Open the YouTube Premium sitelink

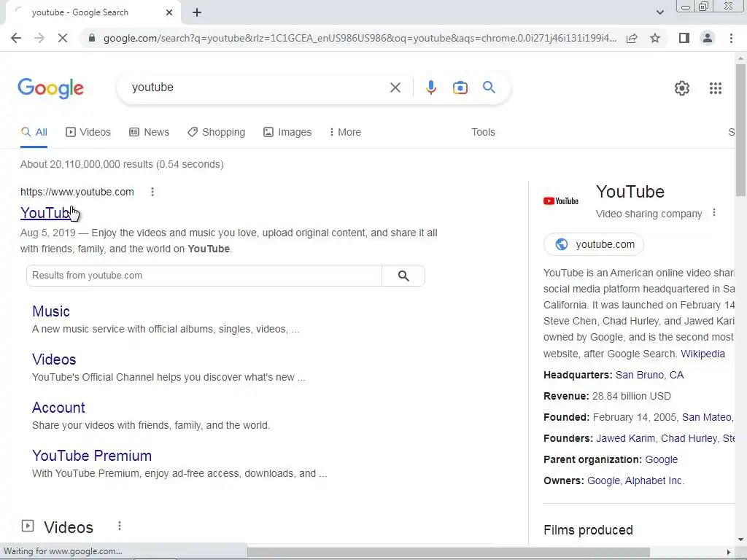click(x=92, y=456)
